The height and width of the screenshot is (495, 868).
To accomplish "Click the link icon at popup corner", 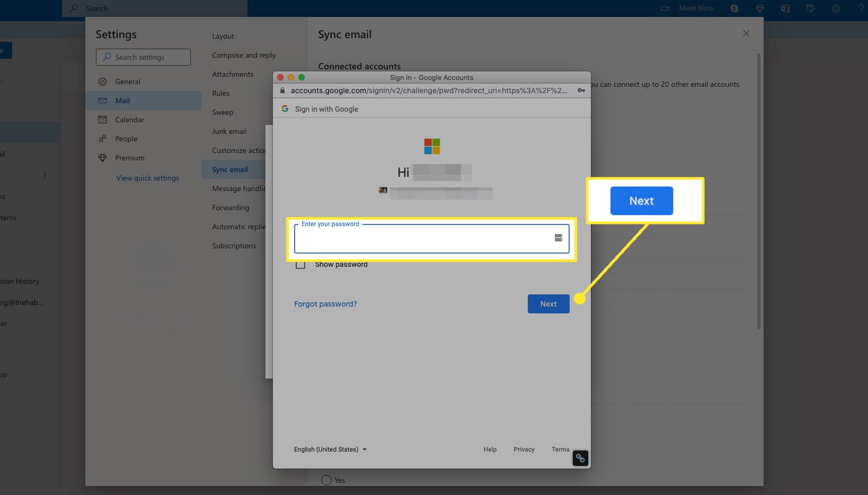I will pos(580,458).
